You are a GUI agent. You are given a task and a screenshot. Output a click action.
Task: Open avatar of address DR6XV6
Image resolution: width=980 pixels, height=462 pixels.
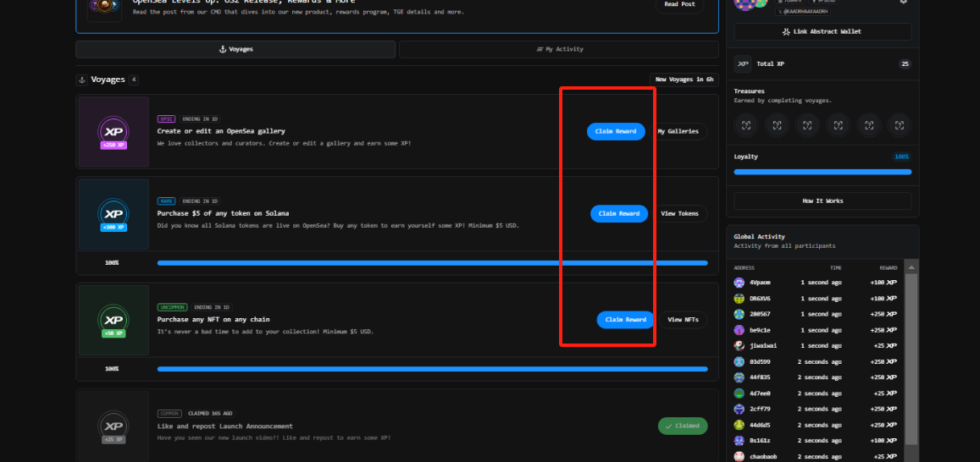tap(739, 299)
